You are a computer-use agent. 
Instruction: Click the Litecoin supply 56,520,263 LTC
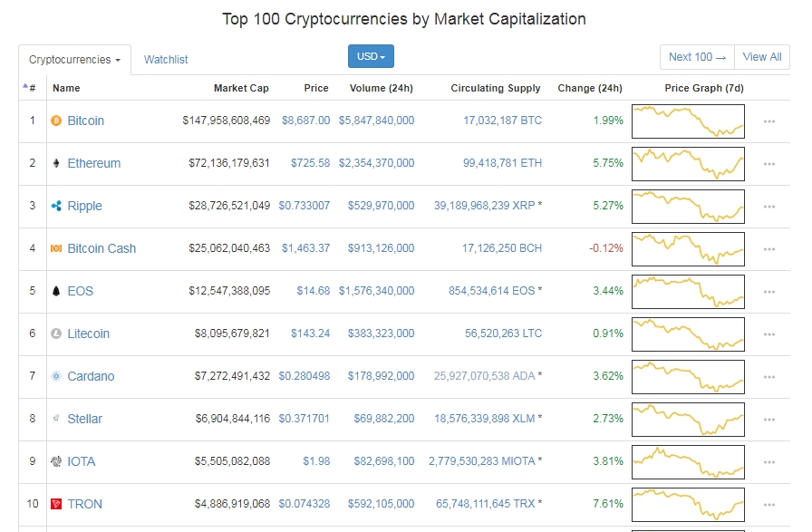coord(503,334)
